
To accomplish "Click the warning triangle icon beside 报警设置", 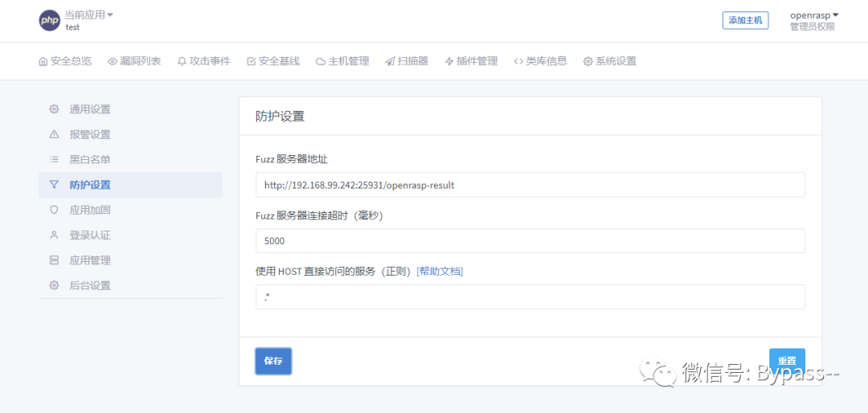I will pyautogui.click(x=54, y=134).
